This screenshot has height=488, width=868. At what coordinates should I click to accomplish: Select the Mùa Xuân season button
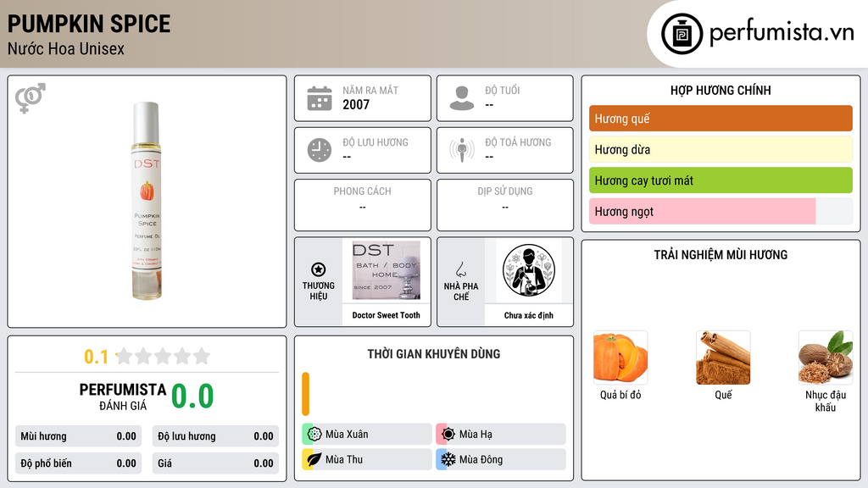(367, 435)
